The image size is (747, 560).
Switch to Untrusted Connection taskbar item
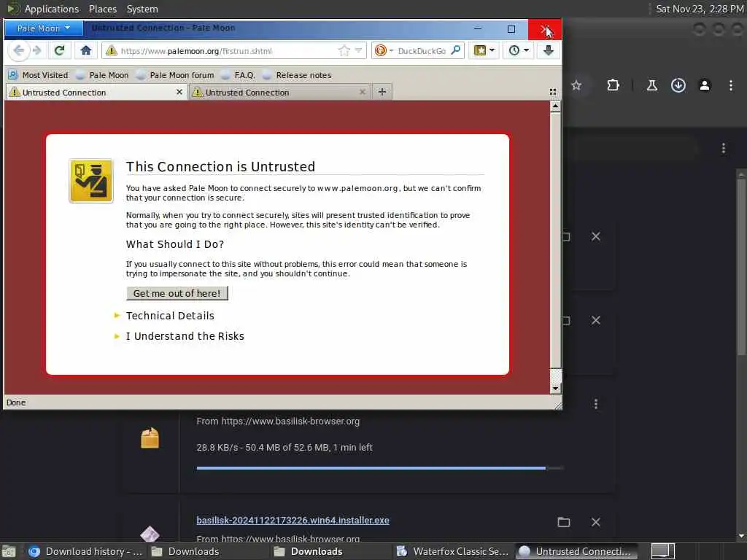tap(576, 551)
